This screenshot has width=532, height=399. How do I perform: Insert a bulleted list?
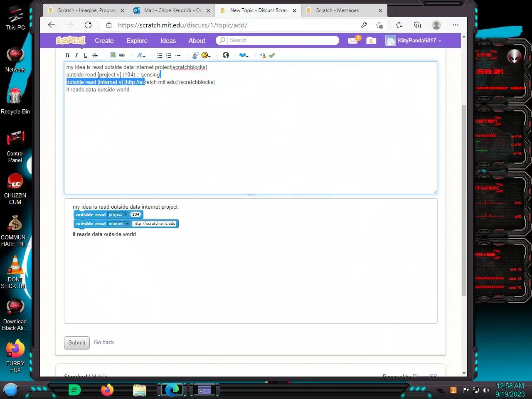coord(159,55)
